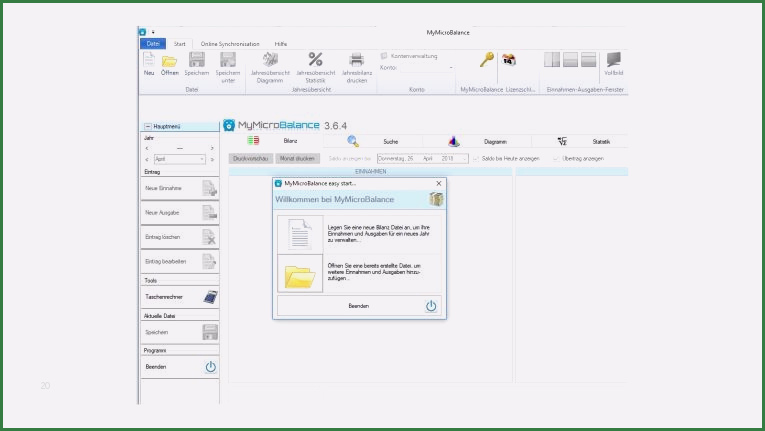Image resolution: width=765 pixels, height=431 pixels.
Task: Open the Taschenrechner calculator tool
Action: click(x=180, y=297)
